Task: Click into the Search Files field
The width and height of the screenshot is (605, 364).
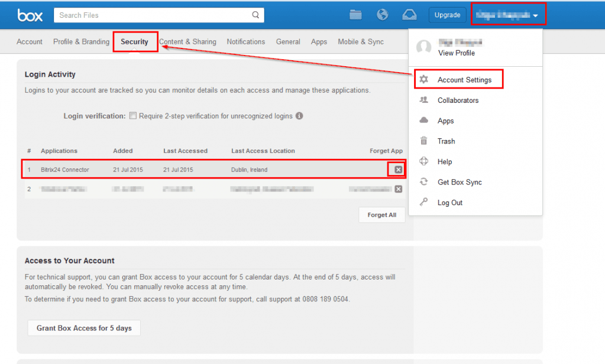Action: 151,15
